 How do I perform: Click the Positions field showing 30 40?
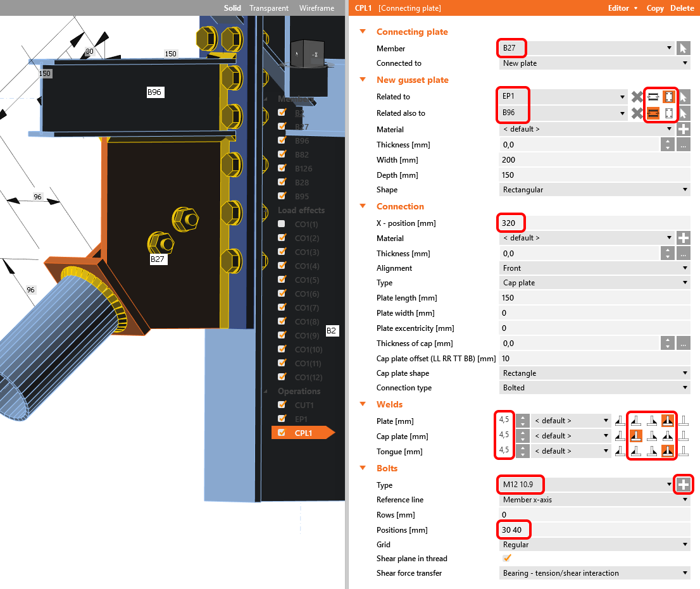(x=595, y=530)
